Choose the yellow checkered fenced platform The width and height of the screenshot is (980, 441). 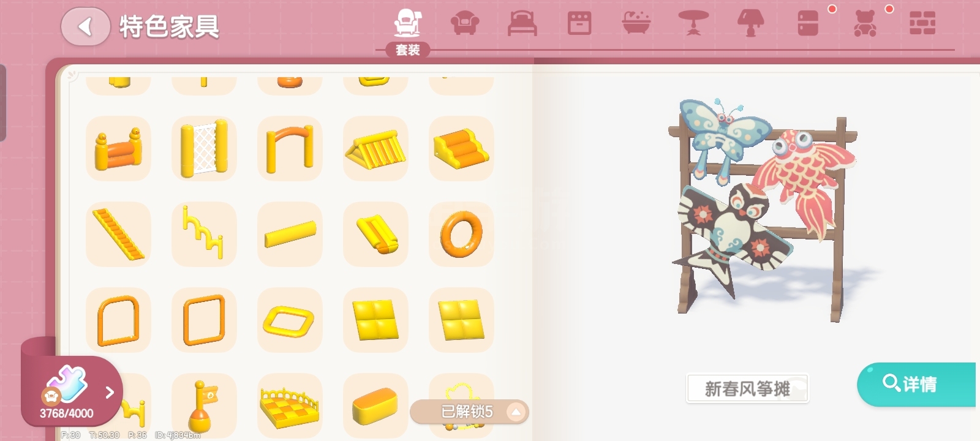point(290,405)
